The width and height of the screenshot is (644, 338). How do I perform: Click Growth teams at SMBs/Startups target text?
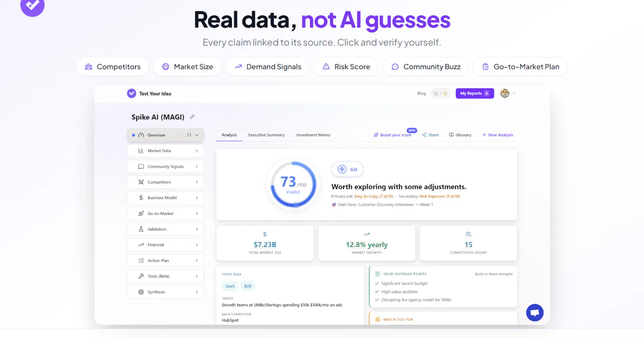pyautogui.click(x=282, y=305)
